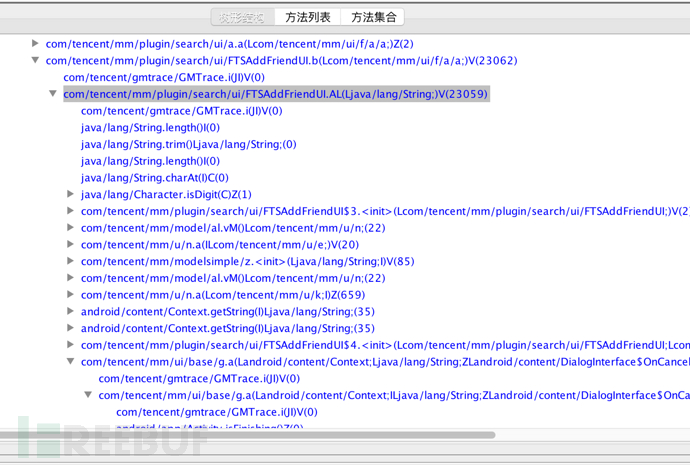
Task: Expand the modelsimple/z.<init> …V(85) node
Action: [70, 261]
